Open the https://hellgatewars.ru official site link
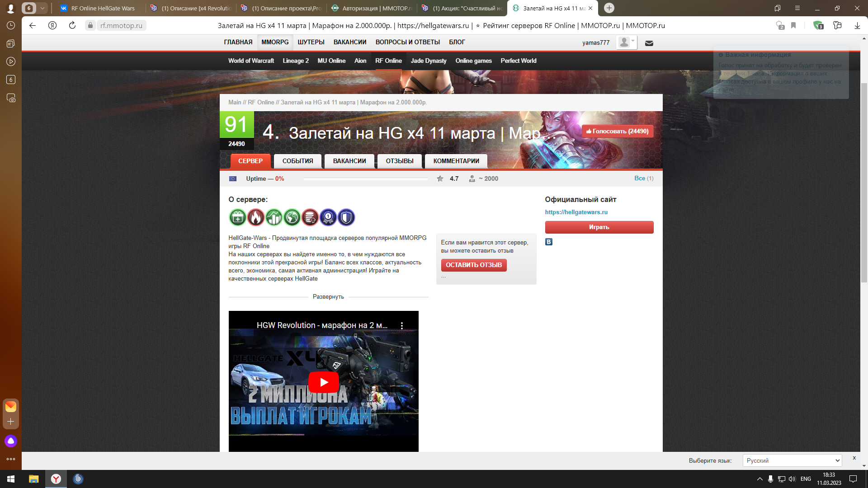 (576, 212)
